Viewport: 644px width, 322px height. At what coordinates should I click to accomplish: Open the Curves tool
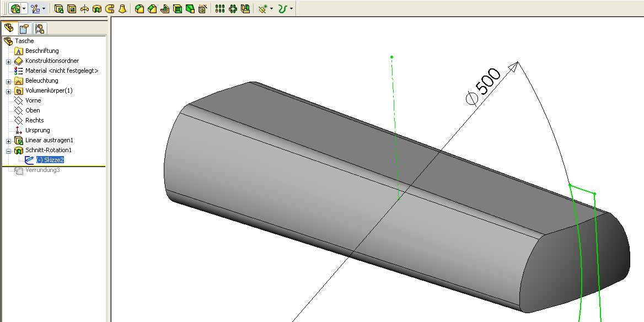[282, 9]
